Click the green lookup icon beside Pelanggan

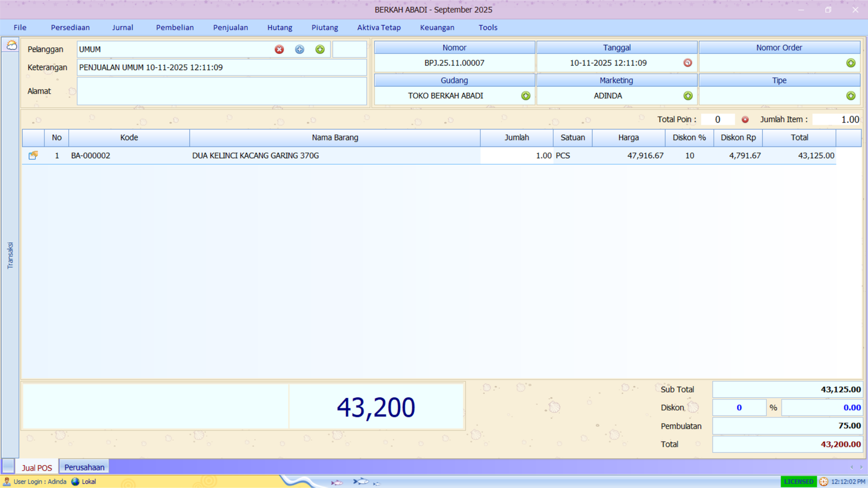point(320,49)
